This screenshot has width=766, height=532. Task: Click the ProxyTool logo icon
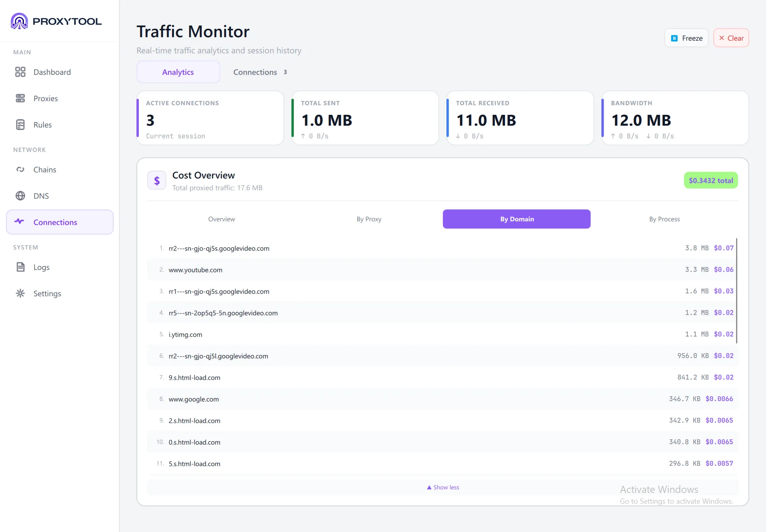pos(19,21)
